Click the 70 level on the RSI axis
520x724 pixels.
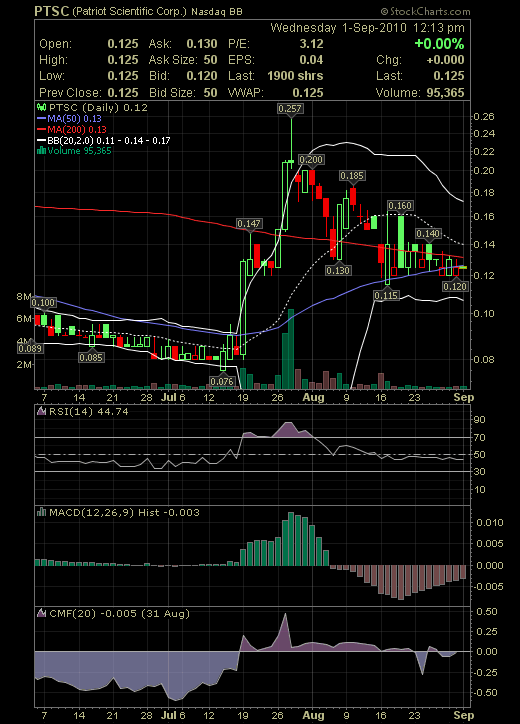[x=479, y=437]
